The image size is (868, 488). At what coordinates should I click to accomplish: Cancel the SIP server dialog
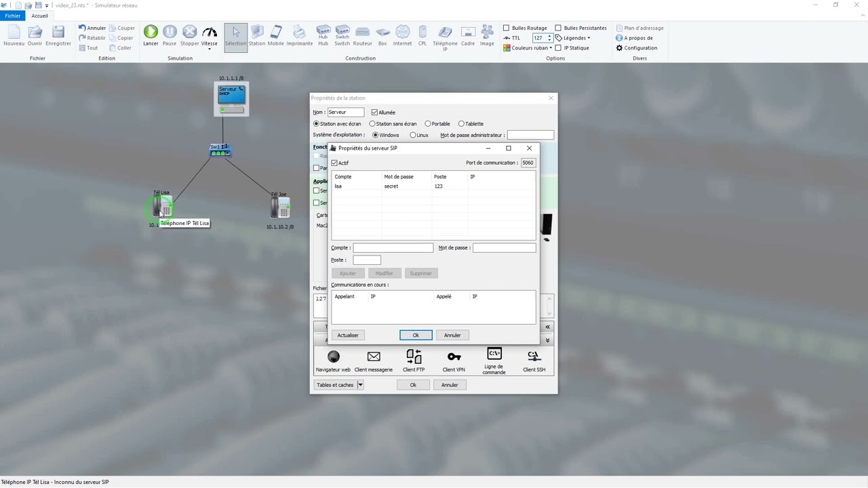click(452, 335)
